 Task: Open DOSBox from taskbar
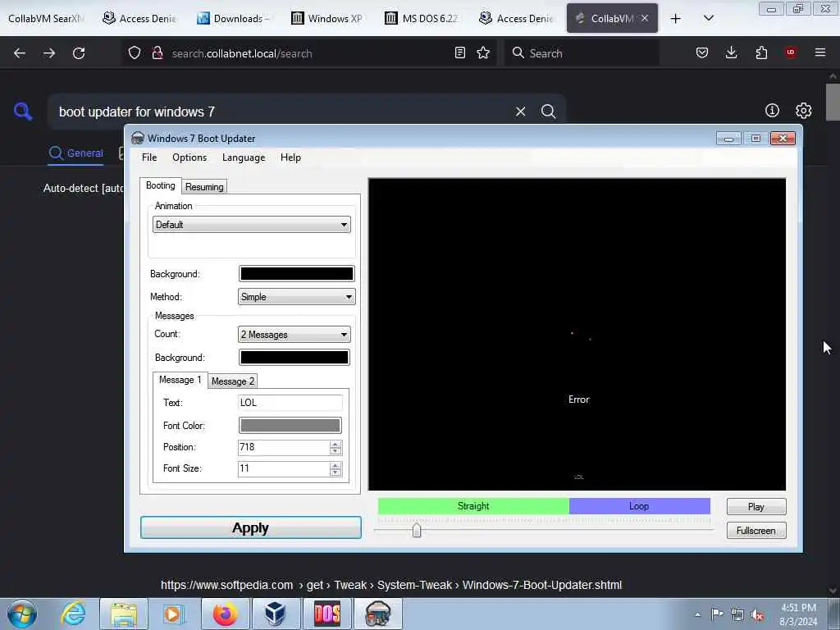(x=326, y=614)
